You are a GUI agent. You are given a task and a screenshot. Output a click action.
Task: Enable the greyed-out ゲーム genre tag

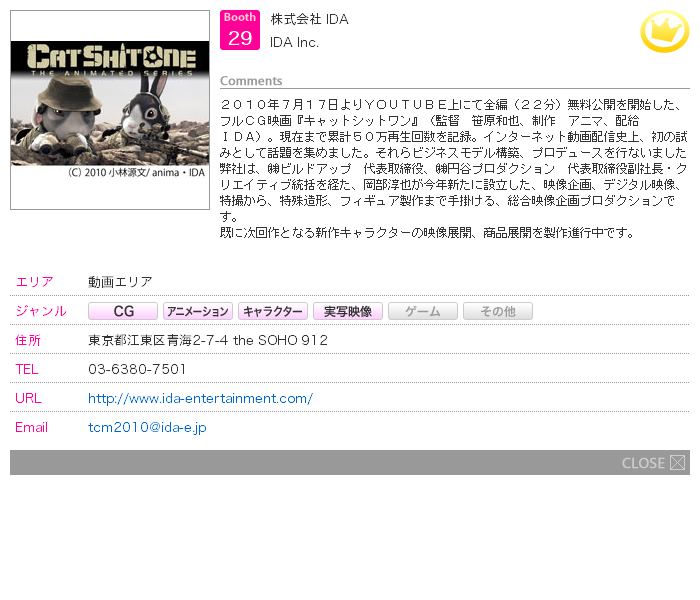point(422,312)
